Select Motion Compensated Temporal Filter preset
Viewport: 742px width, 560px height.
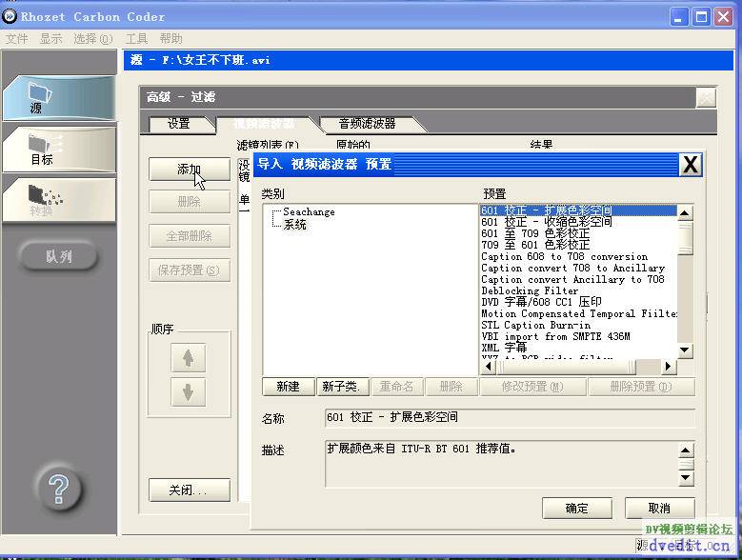pos(578,313)
